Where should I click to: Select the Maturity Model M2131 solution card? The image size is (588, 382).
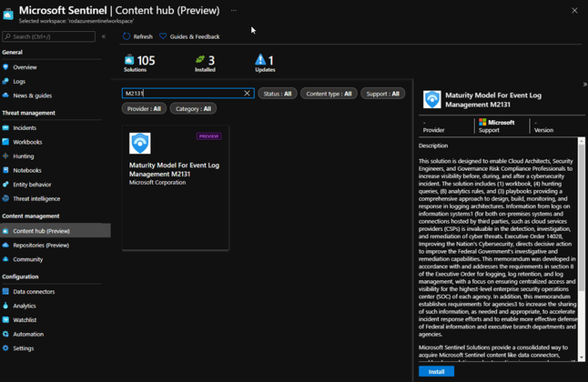176,187
